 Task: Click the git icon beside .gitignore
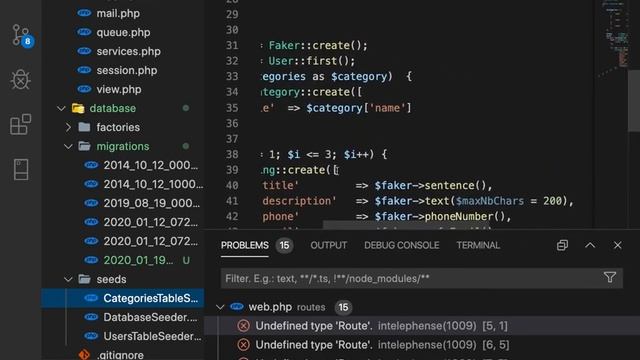click(84, 355)
